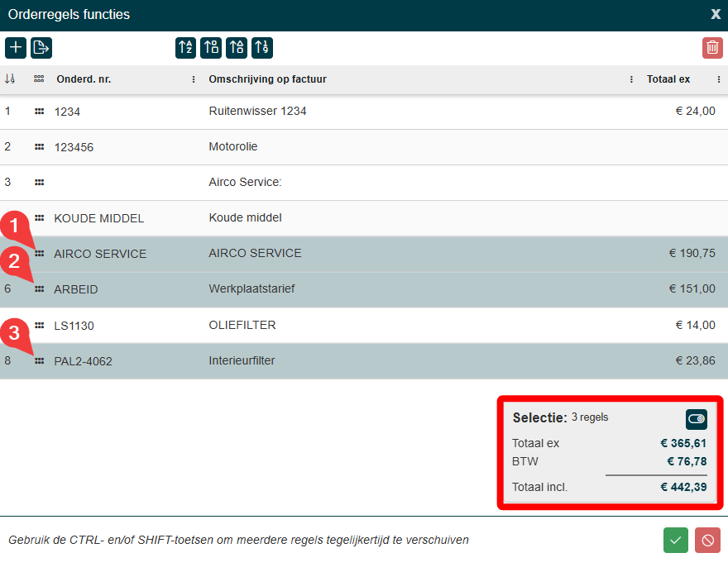This screenshot has width=728, height=572.
Task: Open column menu for Onderd. nr.
Action: [194, 79]
